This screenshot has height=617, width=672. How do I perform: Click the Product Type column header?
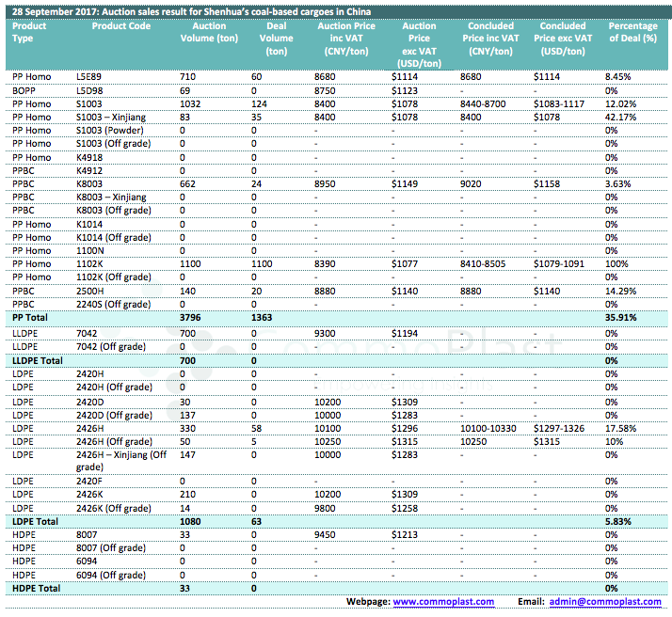[29, 32]
